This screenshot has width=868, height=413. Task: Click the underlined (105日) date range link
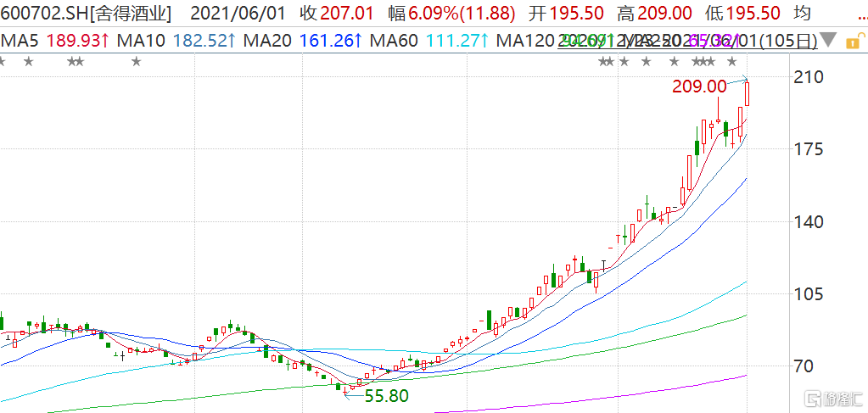[687, 40]
